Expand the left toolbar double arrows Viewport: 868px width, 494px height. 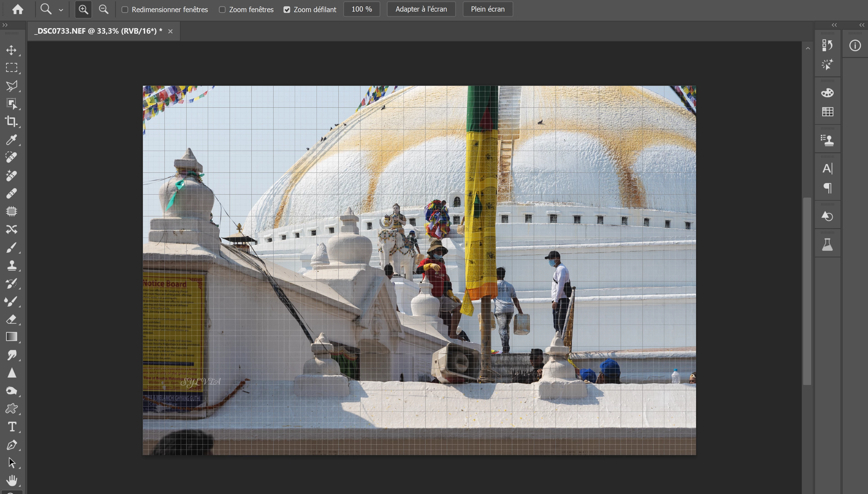point(5,25)
